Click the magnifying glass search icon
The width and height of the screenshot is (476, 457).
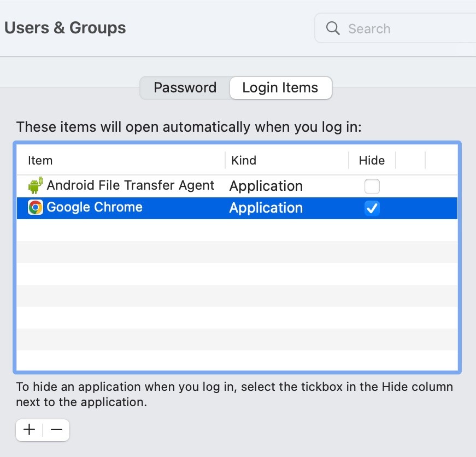pos(333,28)
